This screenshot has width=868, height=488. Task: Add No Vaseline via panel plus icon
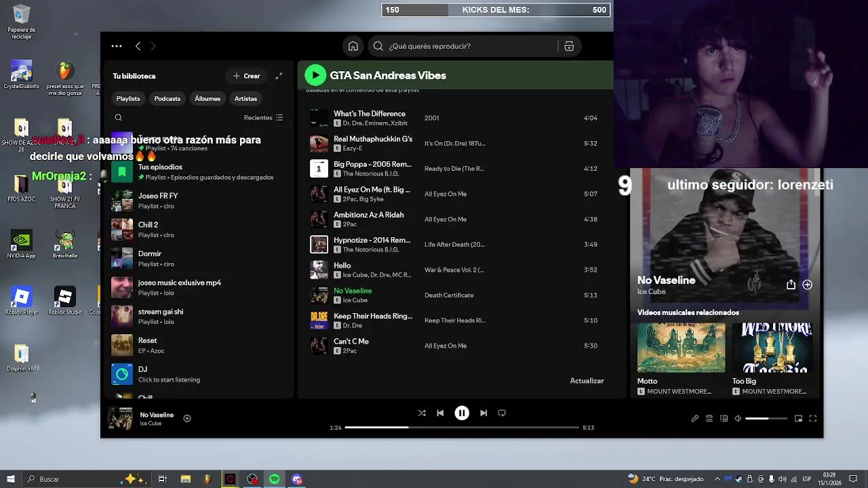(807, 285)
